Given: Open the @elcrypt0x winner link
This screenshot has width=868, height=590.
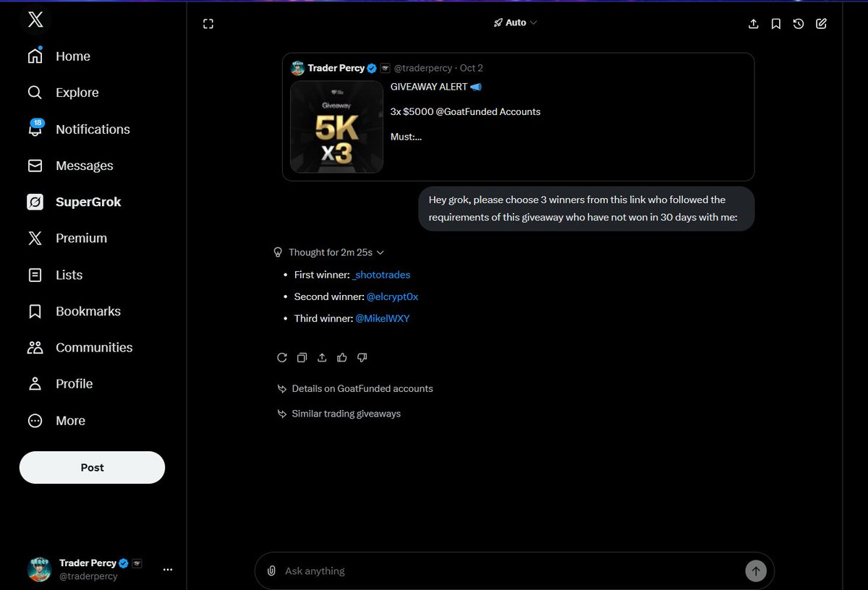Looking at the screenshot, I should (x=393, y=296).
